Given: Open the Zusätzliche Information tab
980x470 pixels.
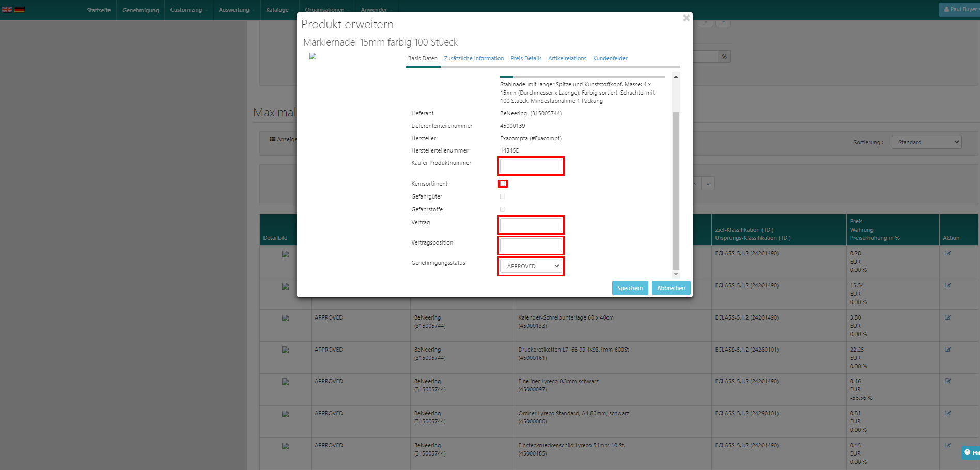Looking at the screenshot, I should pyautogui.click(x=474, y=58).
